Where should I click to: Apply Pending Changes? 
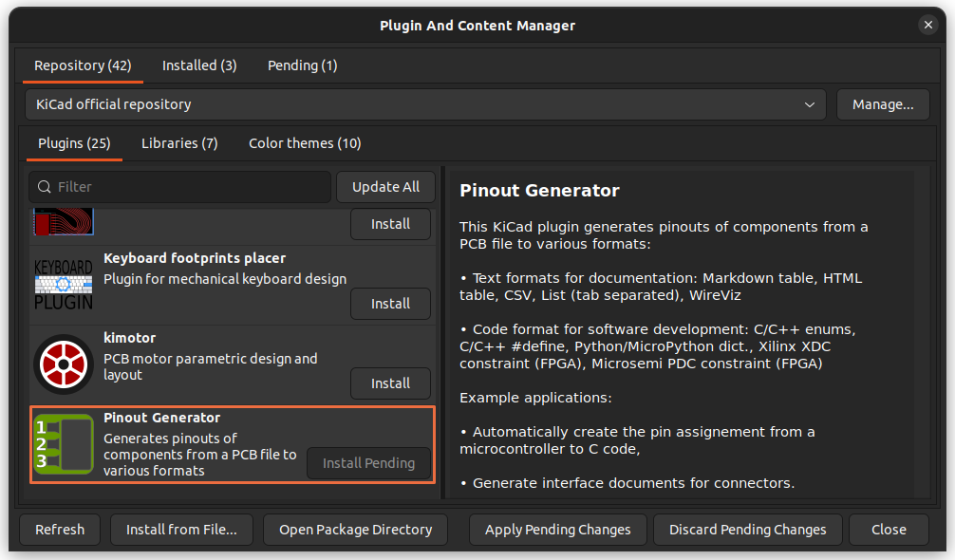click(557, 530)
